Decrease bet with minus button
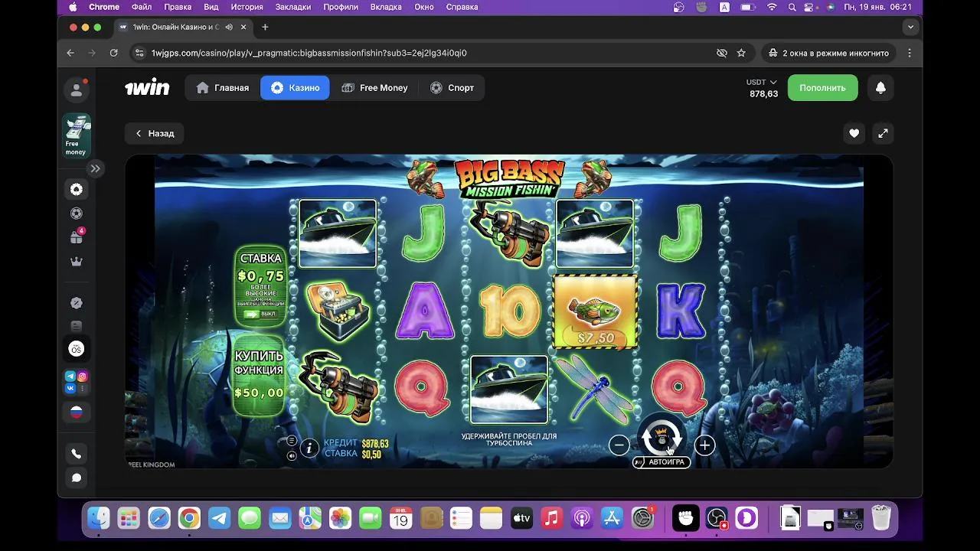This screenshot has height=551, width=980. click(619, 445)
